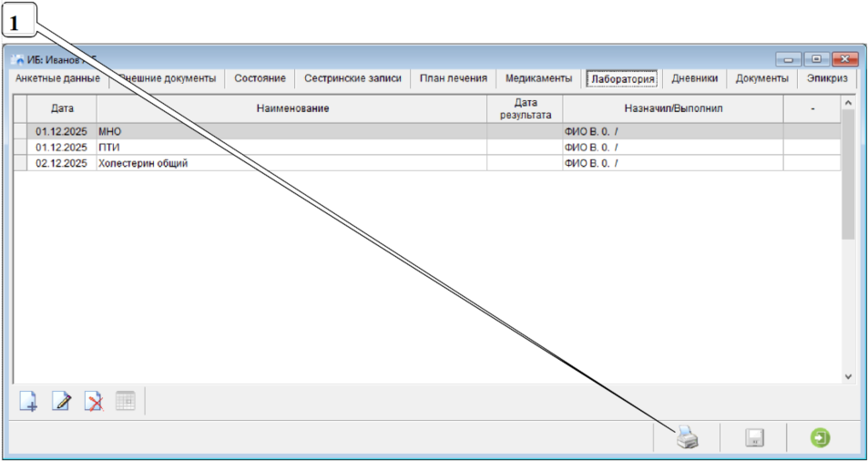Click the scrollbar down arrow in the table
Viewport: 868px width, 461px height.
pyautogui.click(x=848, y=375)
